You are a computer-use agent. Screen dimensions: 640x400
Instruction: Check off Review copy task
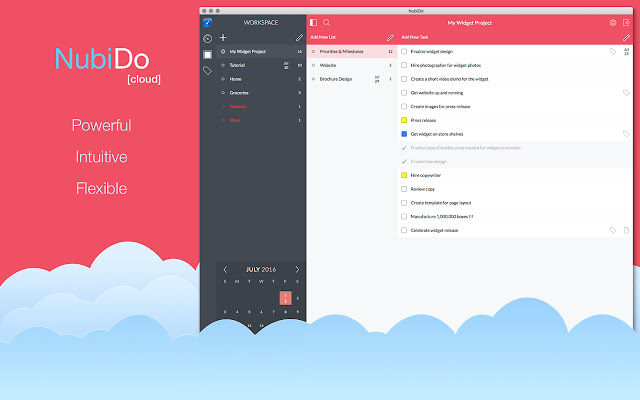(404, 189)
